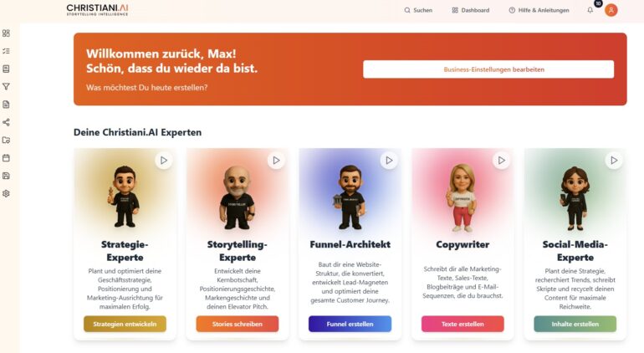The image size is (644, 353).
Task: Click the checklist icon in the left sidebar
Action: pos(6,51)
